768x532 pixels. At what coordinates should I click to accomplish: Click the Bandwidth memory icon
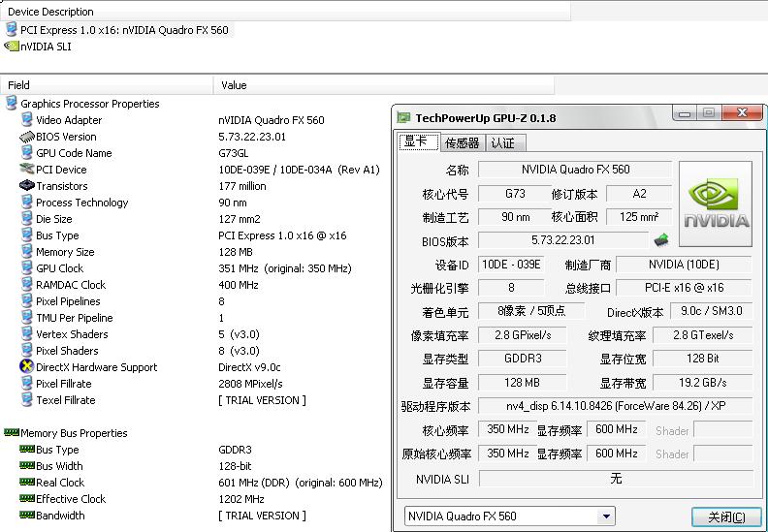(x=27, y=515)
